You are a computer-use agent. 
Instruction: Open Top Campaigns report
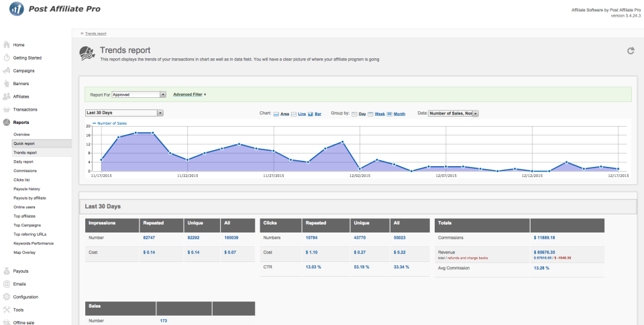coord(27,225)
